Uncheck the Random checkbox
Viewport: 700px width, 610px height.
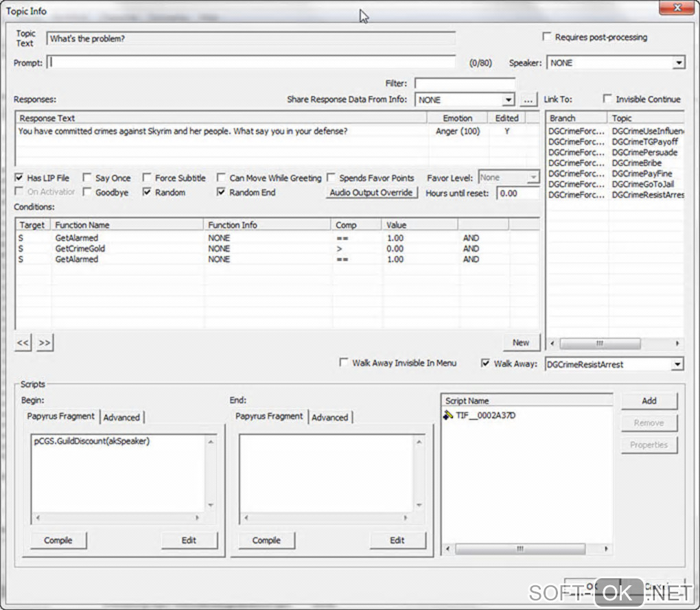146,192
